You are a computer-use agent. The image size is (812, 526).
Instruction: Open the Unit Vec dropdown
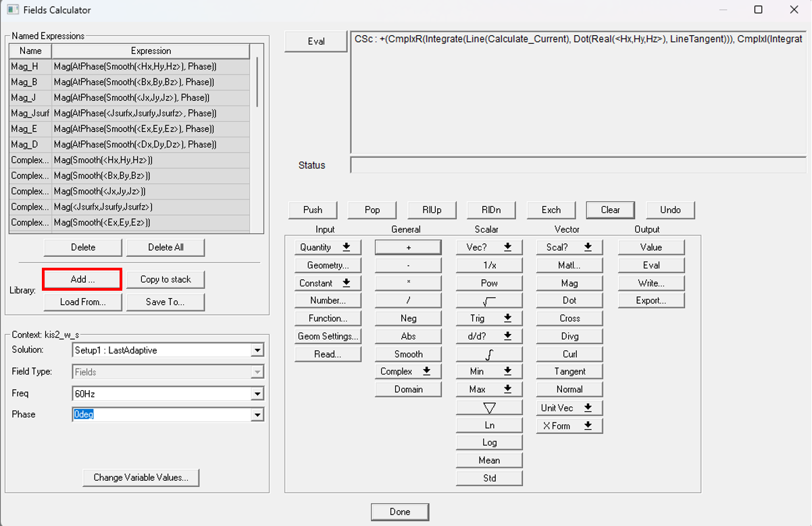[x=569, y=408]
